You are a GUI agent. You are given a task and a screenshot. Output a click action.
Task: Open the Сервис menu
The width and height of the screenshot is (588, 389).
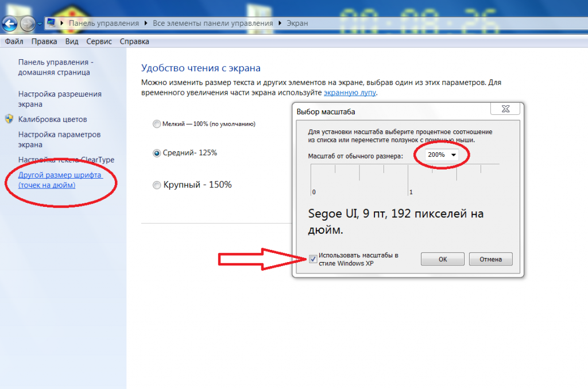pos(99,41)
